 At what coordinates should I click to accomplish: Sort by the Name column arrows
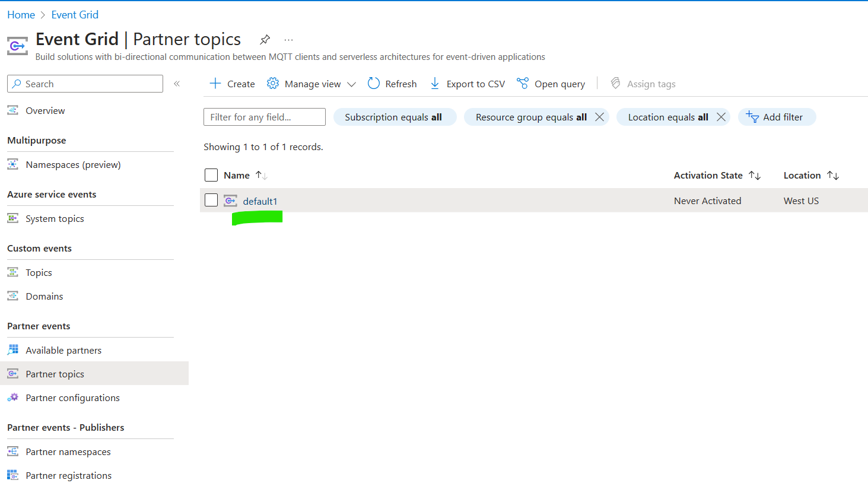(261, 175)
